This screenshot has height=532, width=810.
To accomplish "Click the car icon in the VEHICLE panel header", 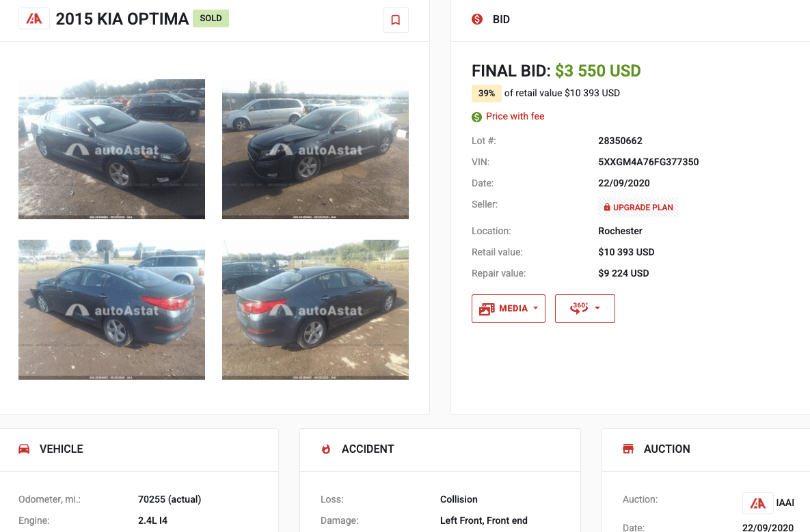I will 24,449.
